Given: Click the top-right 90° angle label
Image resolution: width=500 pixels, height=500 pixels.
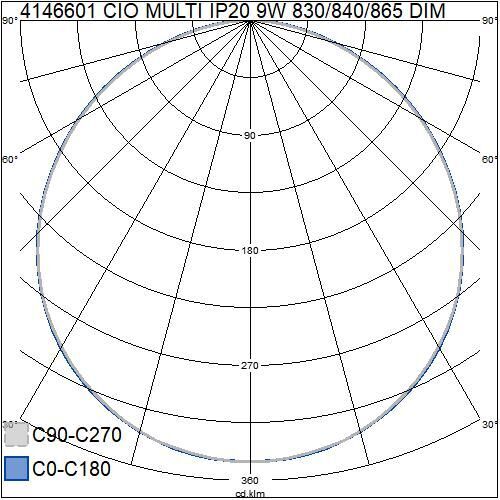Looking at the screenshot, I should pos(490,21).
